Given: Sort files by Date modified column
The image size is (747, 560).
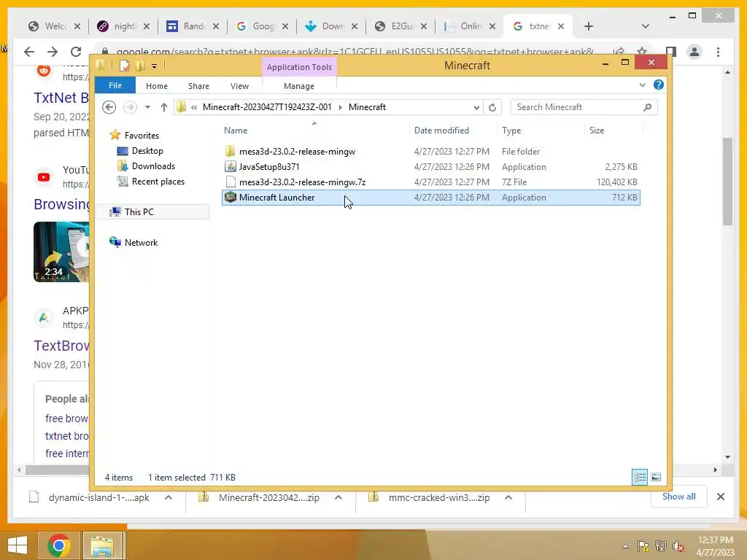Looking at the screenshot, I should pyautogui.click(x=452, y=130).
